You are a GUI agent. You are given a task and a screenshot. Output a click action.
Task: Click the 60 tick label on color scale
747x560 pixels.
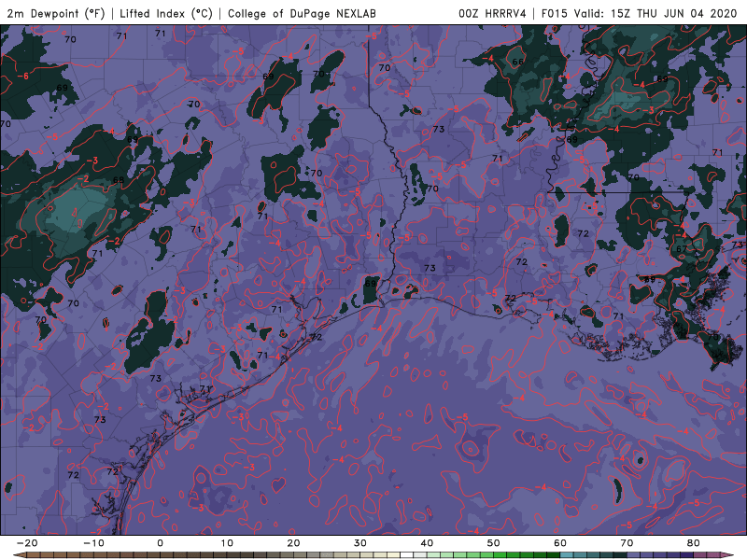[x=560, y=543]
